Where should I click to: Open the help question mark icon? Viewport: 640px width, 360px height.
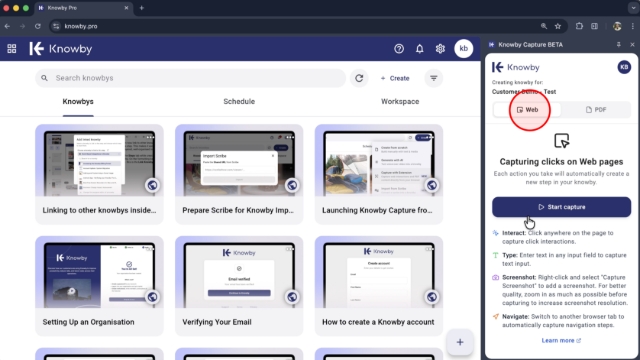pyautogui.click(x=399, y=49)
